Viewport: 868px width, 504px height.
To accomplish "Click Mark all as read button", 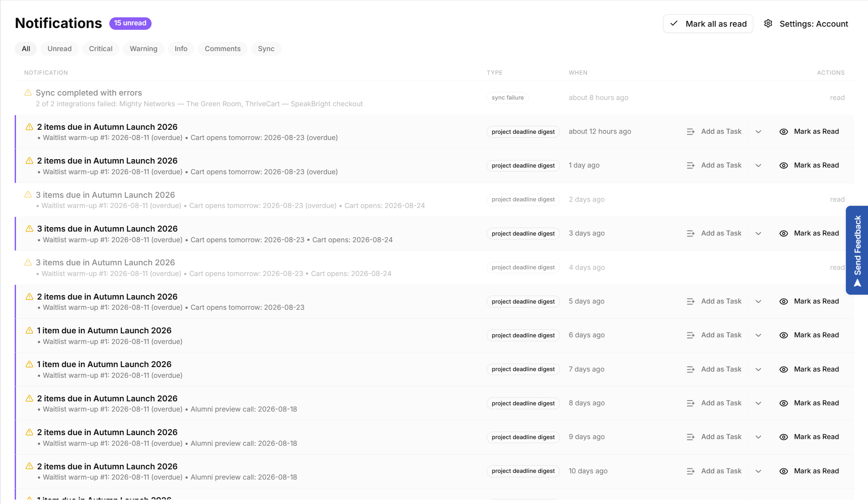I will (x=708, y=24).
